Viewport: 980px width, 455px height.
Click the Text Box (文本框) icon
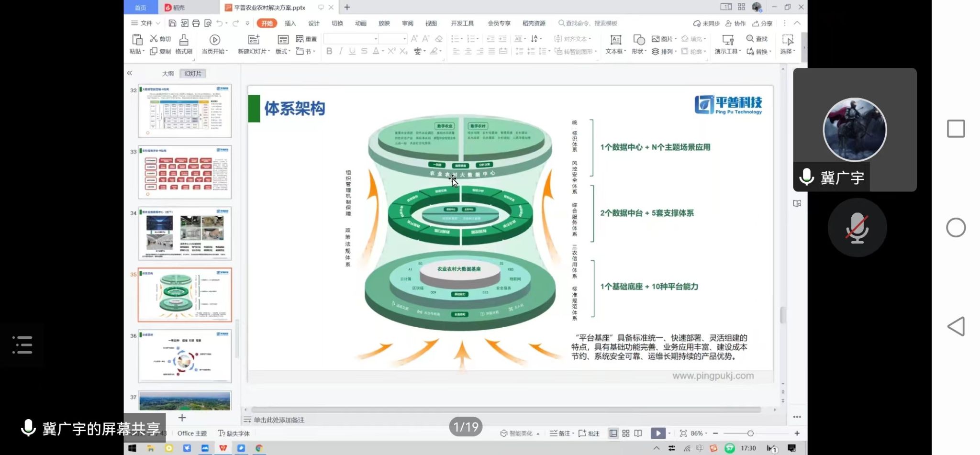point(616,40)
